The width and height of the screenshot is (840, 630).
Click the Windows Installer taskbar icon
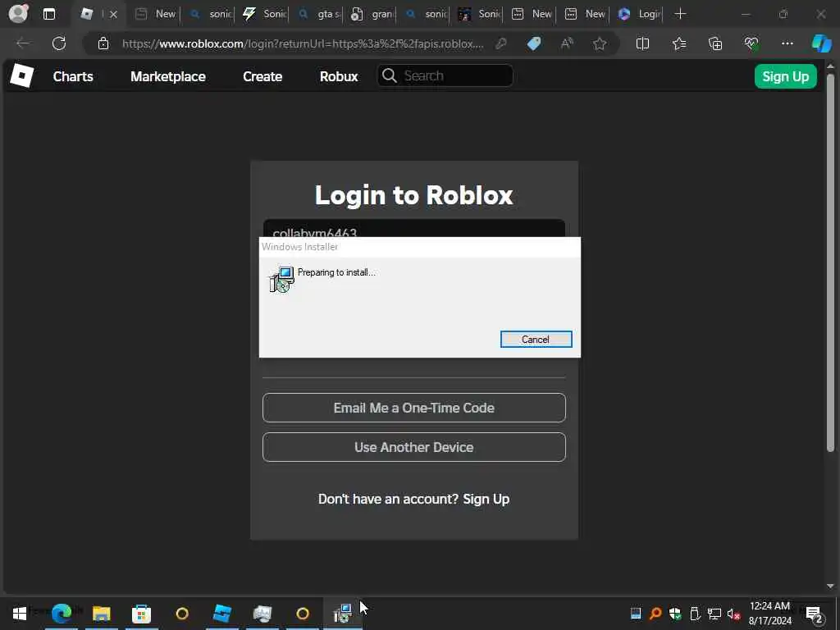(342, 614)
